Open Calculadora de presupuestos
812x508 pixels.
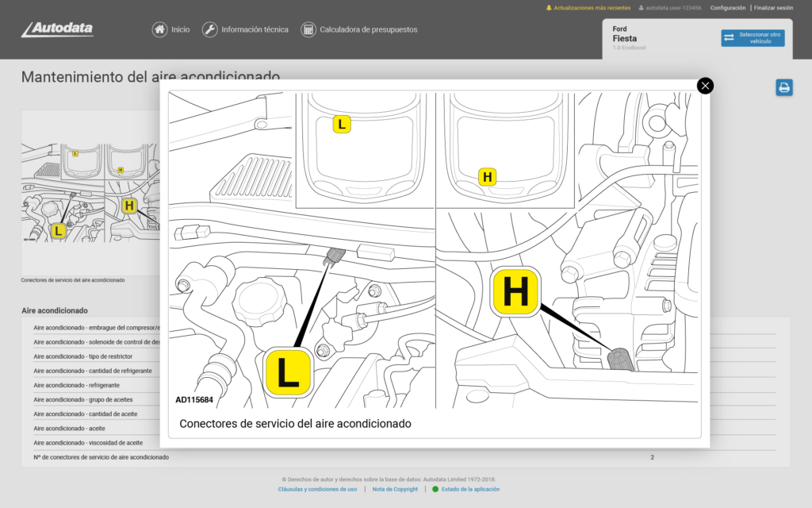coord(359,29)
